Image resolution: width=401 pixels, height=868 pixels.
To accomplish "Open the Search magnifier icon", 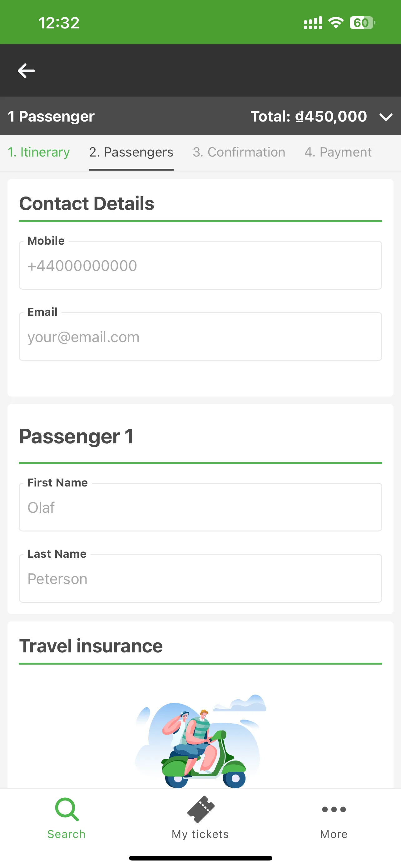I will coord(67,809).
